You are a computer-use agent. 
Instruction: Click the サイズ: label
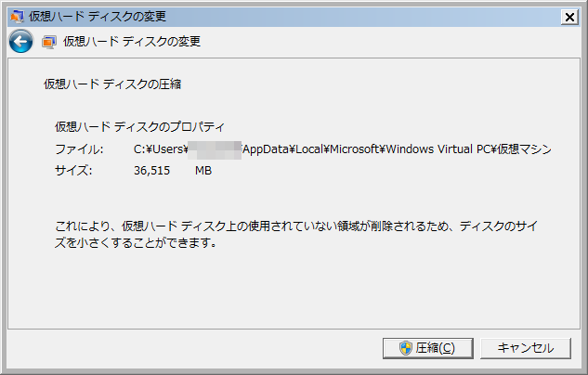pyautogui.click(x=73, y=171)
